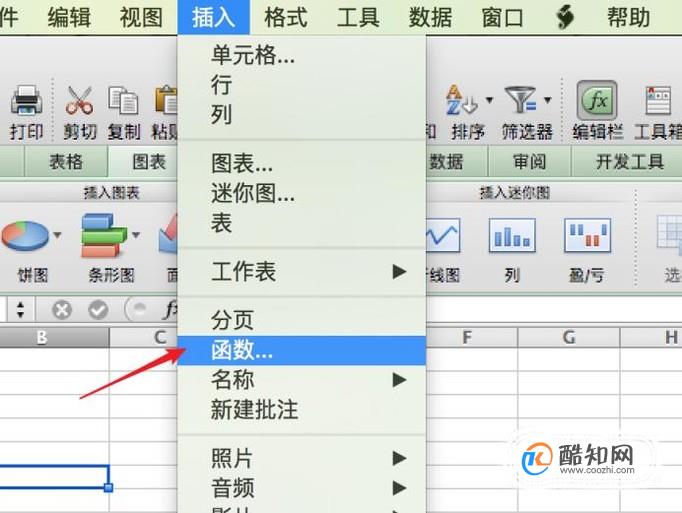The image size is (682, 513).
Task: Select Table (表) menu item
Action: coord(301,223)
